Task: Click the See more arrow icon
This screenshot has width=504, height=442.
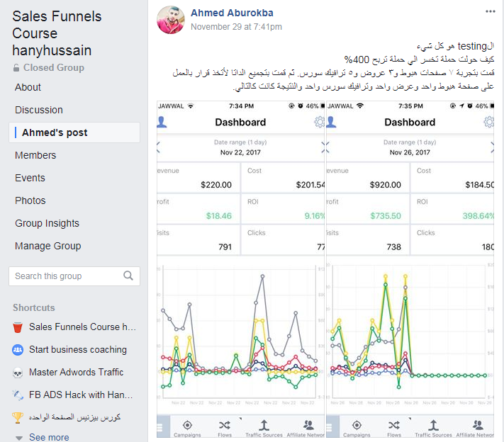Action: point(19,438)
